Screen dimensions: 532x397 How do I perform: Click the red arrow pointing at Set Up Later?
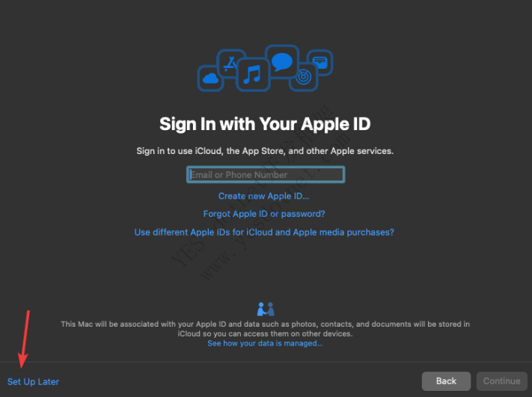[x=25, y=339]
